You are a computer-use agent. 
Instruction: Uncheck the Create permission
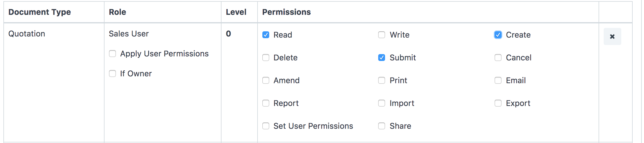pos(498,35)
